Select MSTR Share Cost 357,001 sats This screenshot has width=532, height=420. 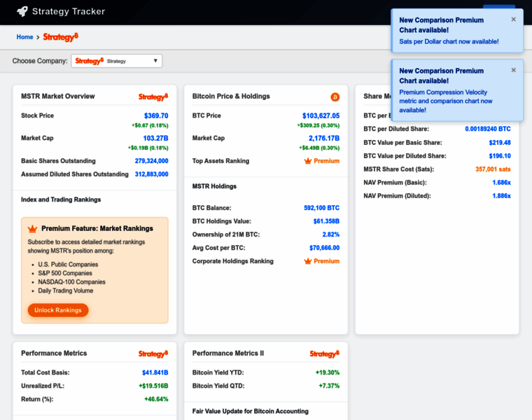[x=493, y=169]
